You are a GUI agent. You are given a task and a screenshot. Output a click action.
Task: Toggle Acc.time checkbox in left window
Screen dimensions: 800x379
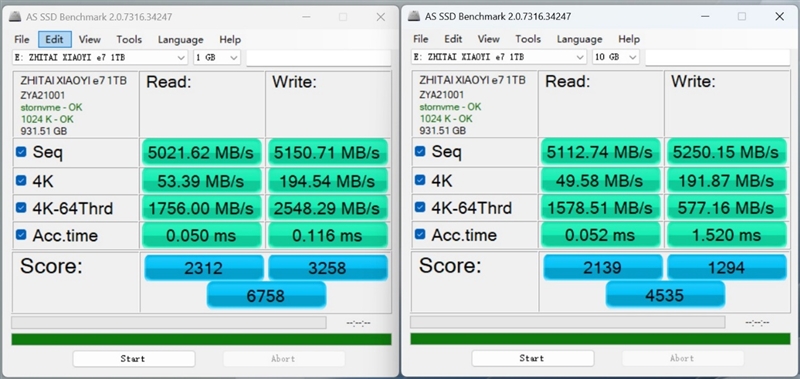(21, 235)
